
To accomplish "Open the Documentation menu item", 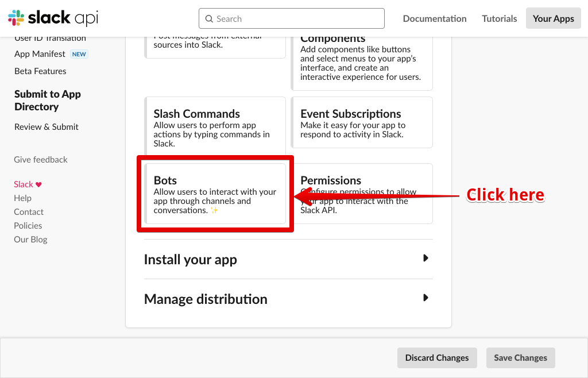I will (x=435, y=18).
